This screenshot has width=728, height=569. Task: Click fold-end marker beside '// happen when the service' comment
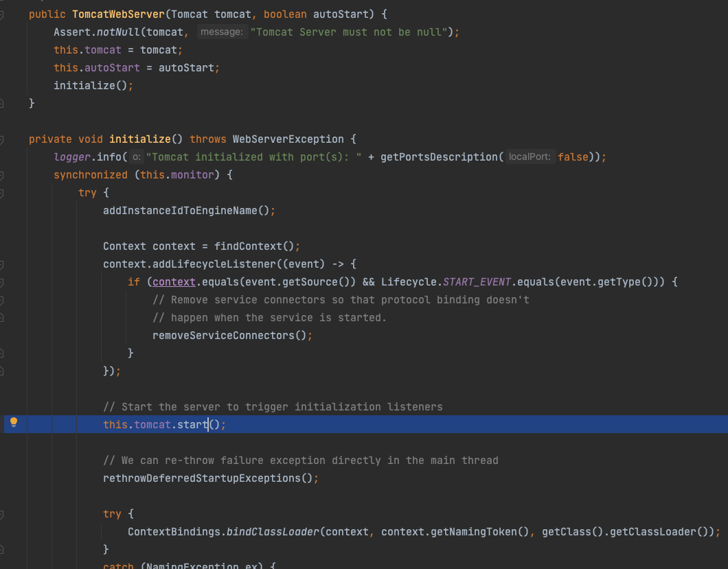[x=1, y=318]
